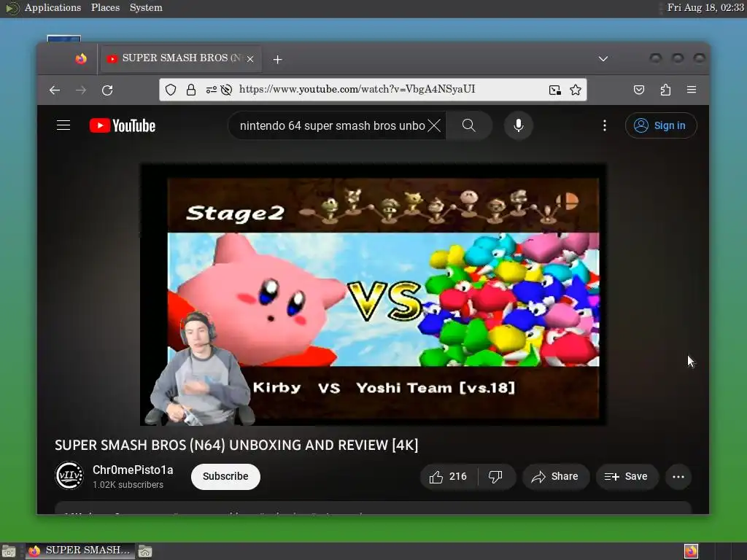This screenshot has height=560, width=747.
Task: Click the Firefox icon in the system tray
Action: click(x=692, y=551)
